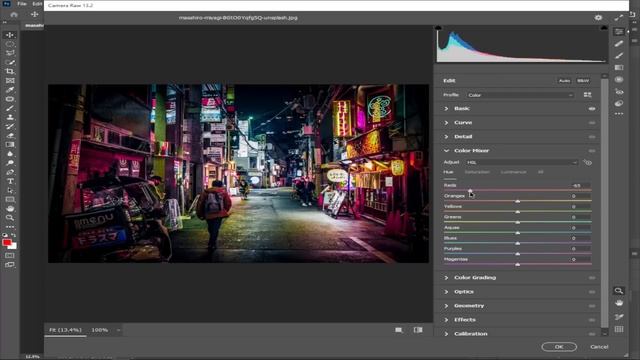Toggle the grid overlay icon
The height and width of the screenshot is (360, 640).
(619, 329)
